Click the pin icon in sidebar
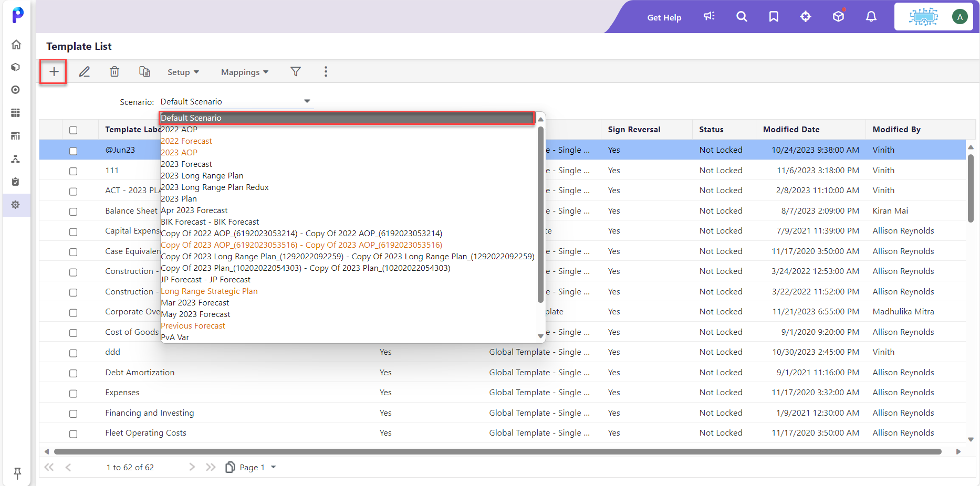This screenshot has width=980, height=486. tap(17, 473)
